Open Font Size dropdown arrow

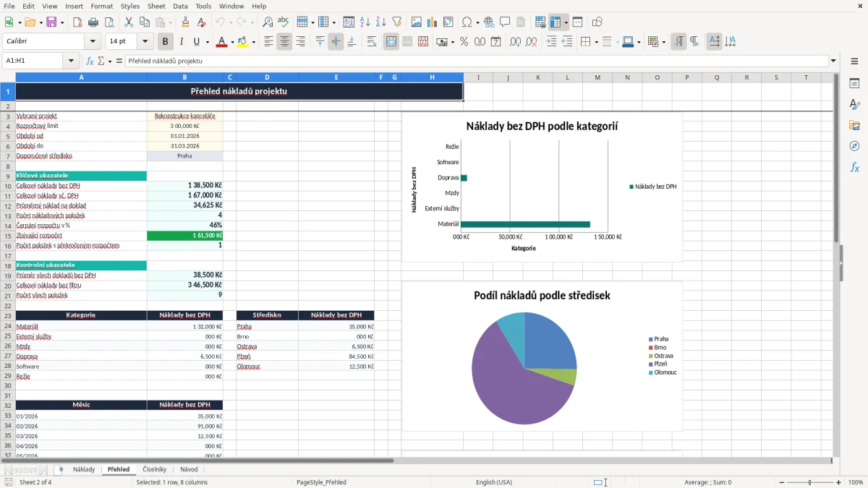(145, 42)
